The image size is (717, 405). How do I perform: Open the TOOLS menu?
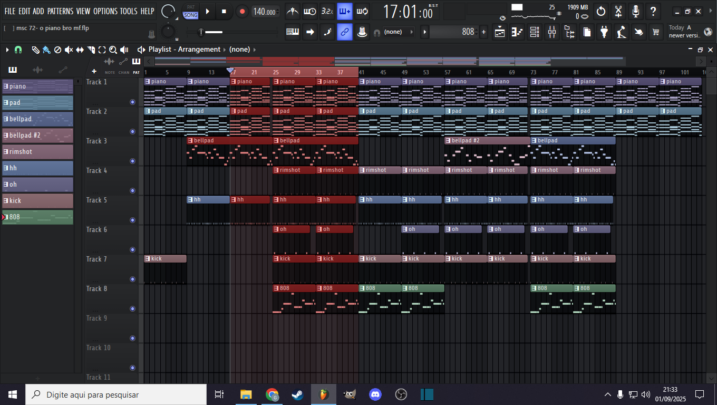pos(128,11)
